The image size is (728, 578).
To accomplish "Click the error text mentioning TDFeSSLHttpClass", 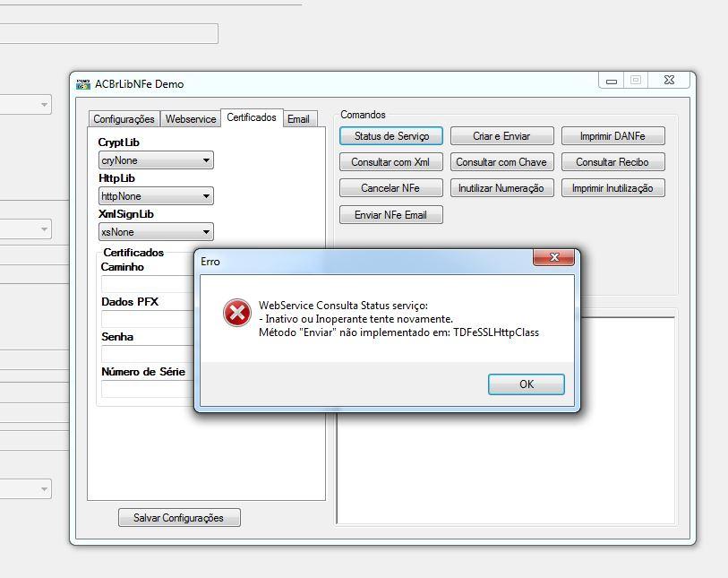I will pyautogui.click(x=398, y=332).
